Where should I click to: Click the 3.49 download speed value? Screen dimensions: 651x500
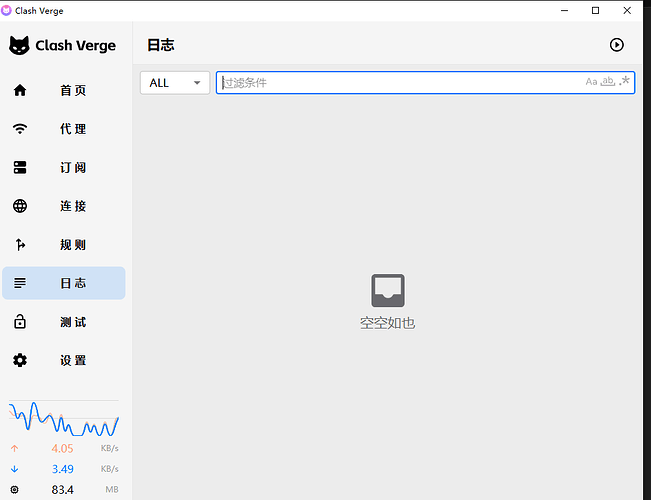pos(62,469)
